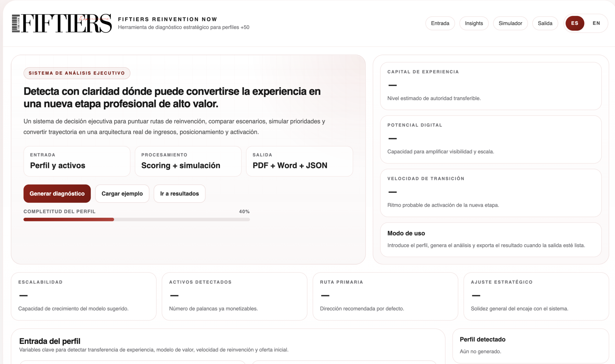Viewport: 615px width, 364px height.
Task: Open the Entrada navigation tab
Action: [440, 23]
